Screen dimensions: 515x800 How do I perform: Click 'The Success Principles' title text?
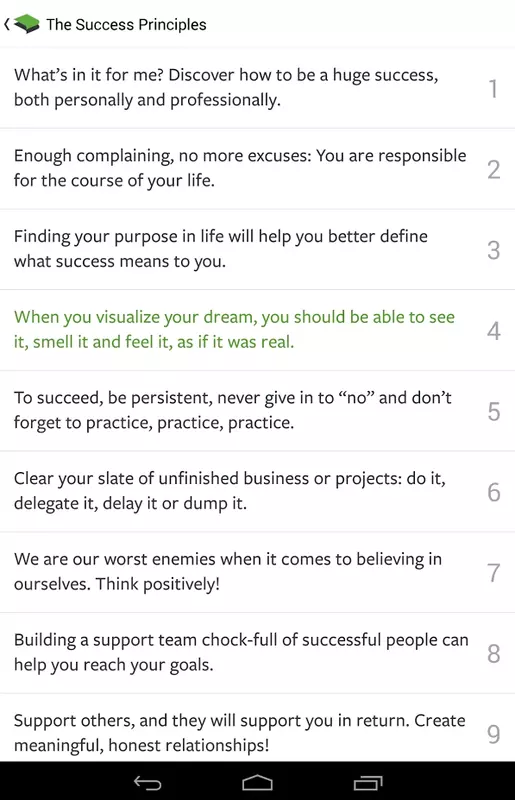pos(126,24)
